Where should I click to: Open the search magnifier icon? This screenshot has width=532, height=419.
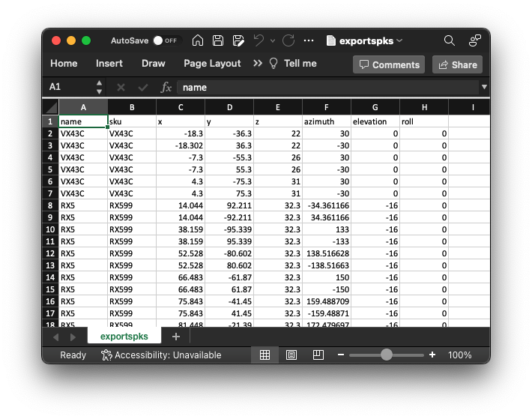pyautogui.click(x=449, y=40)
